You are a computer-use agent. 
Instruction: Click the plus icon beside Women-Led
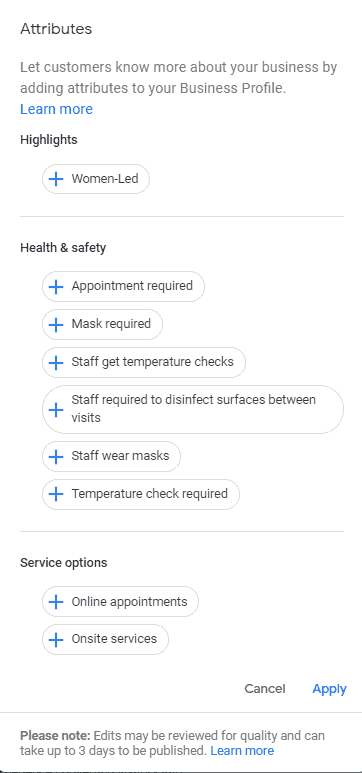pos(56,179)
